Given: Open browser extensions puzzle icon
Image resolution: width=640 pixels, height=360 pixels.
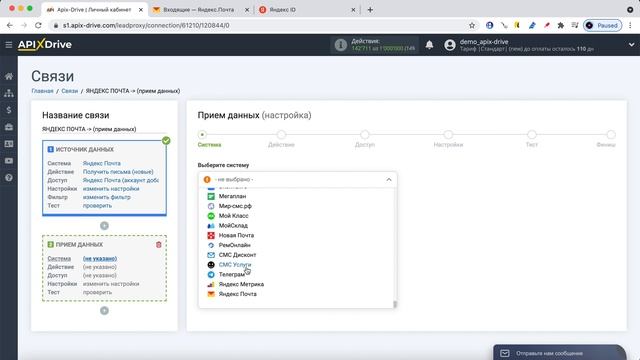Looking at the screenshot, I should coord(561,25).
